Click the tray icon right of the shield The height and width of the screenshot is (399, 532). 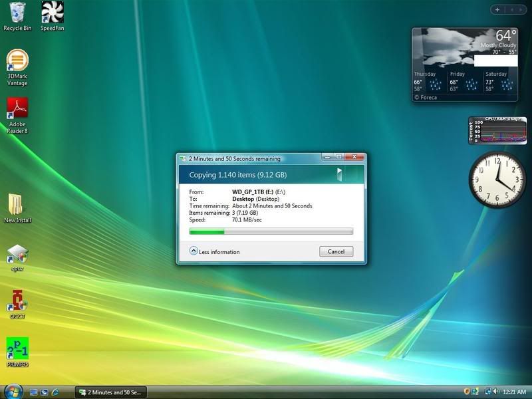point(475,392)
